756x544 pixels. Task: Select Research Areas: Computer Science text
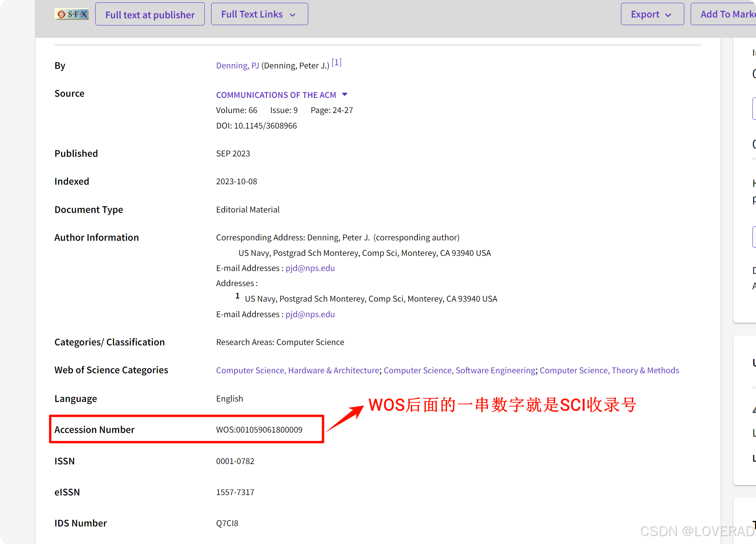tap(280, 342)
